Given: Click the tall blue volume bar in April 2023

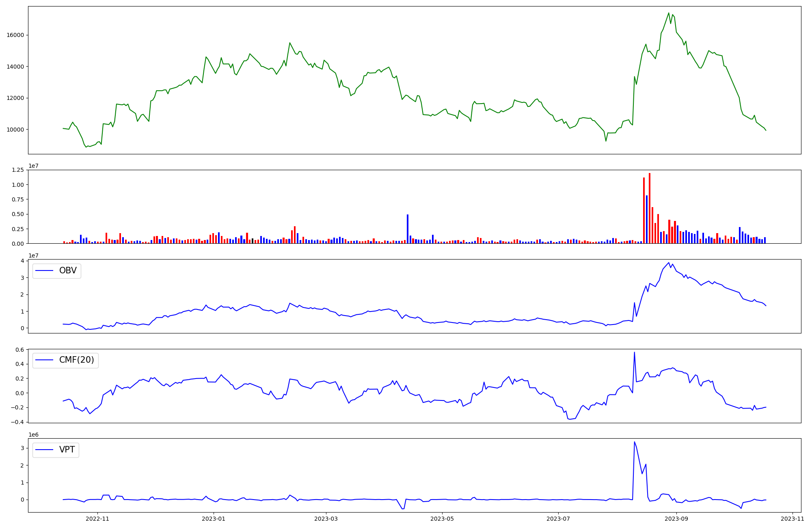Looking at the screenshot, I should coord(408,229).
